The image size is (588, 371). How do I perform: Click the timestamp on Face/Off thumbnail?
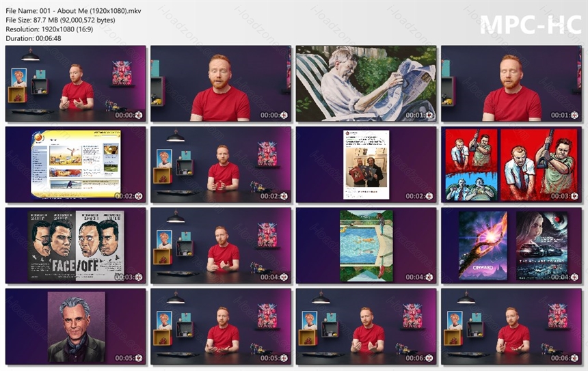tap(129, 277)
